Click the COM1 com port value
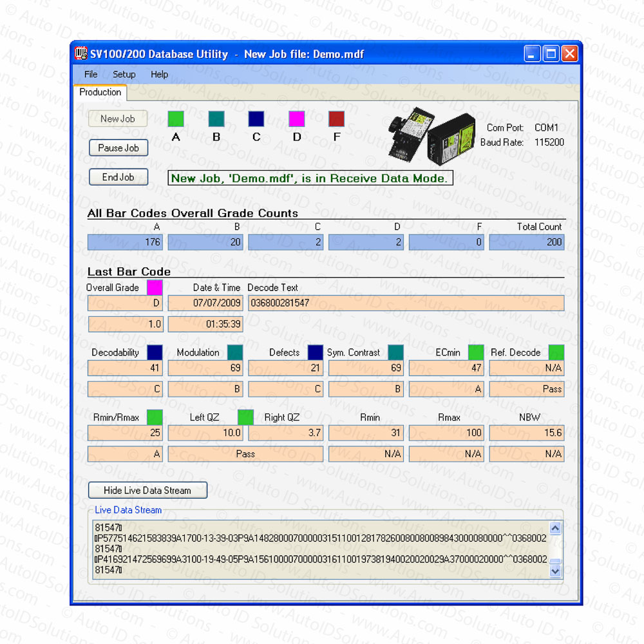The width and height of the screenshot is (644, 644). (546, 128)
